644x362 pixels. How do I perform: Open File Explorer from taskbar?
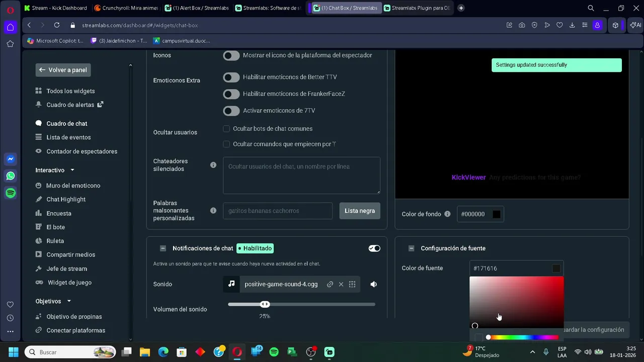[145, 352]
